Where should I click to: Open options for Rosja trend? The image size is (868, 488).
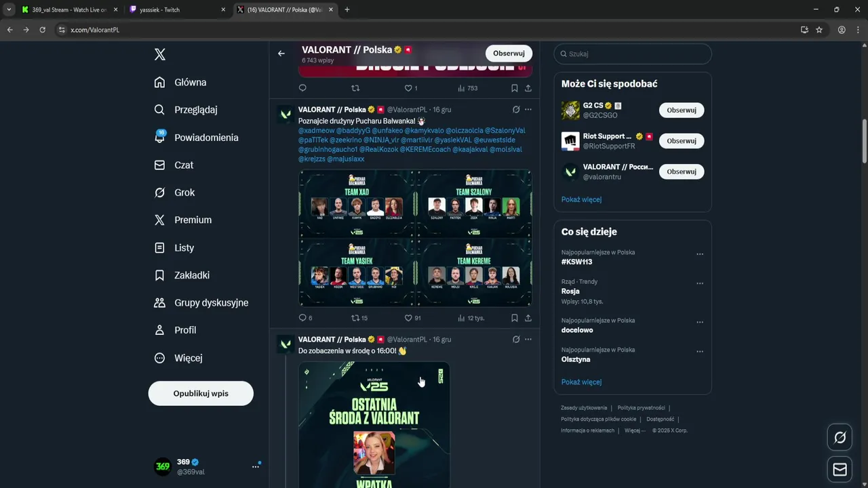(x=700, y=283)
